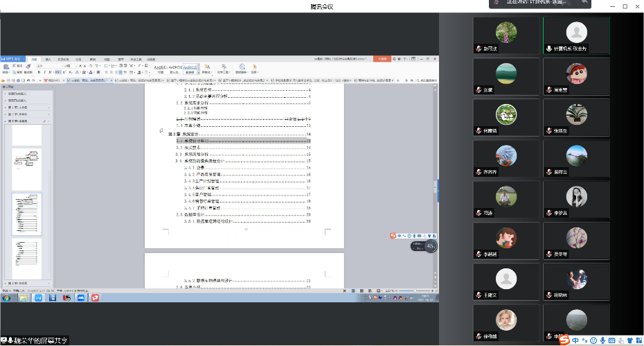644x346 pixels.
Task: Click the Select arrow cursor icon
Action: click(255, 68)
